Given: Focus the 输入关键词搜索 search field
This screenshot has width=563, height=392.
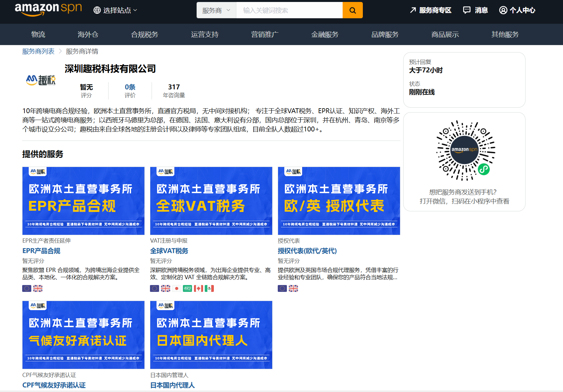Looking at the screenshot, I should 289,10.
